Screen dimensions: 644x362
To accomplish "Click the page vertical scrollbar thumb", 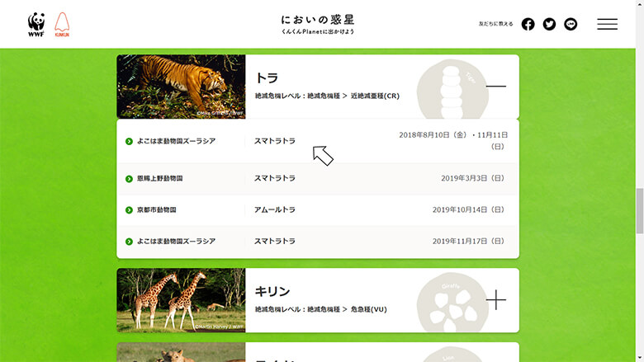I will click(640, 211).
